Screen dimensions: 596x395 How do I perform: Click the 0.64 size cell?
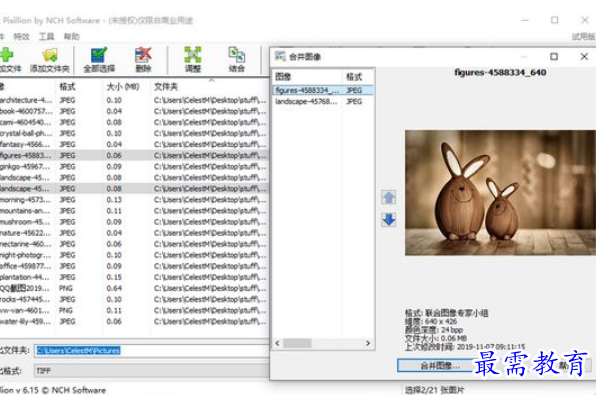pyautogui.click(x=114, y=288)
